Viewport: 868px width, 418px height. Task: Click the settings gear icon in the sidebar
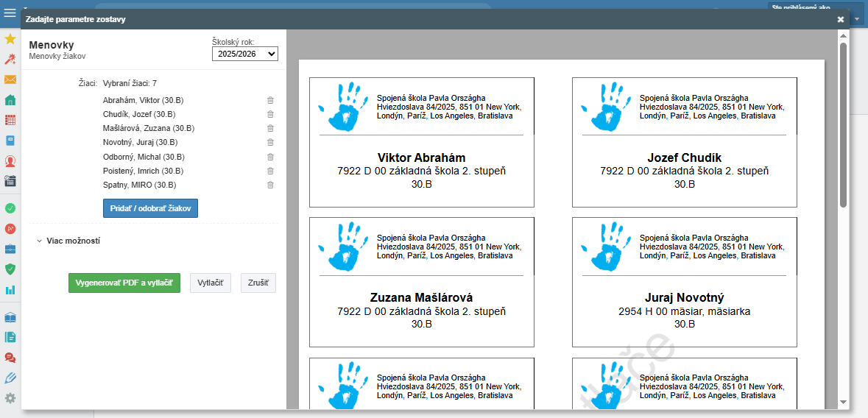coord(10,398)
